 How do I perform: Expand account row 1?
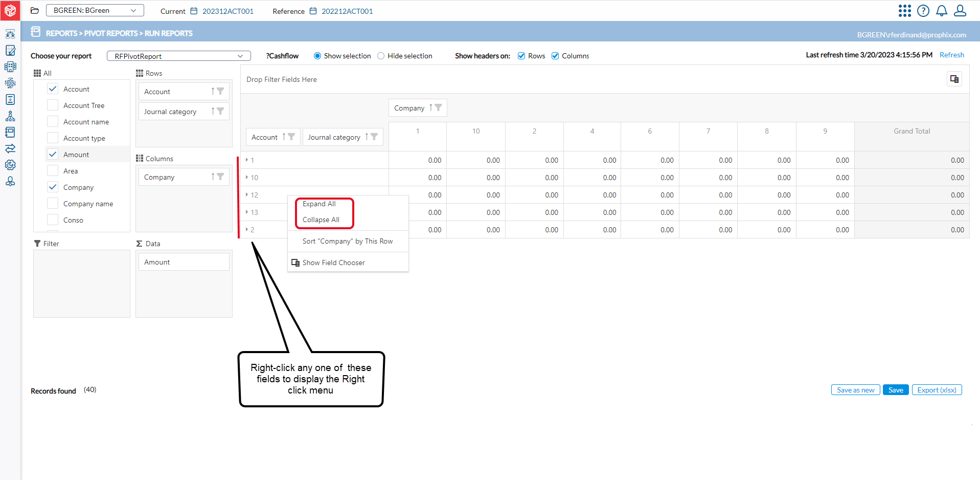(247, 160)
